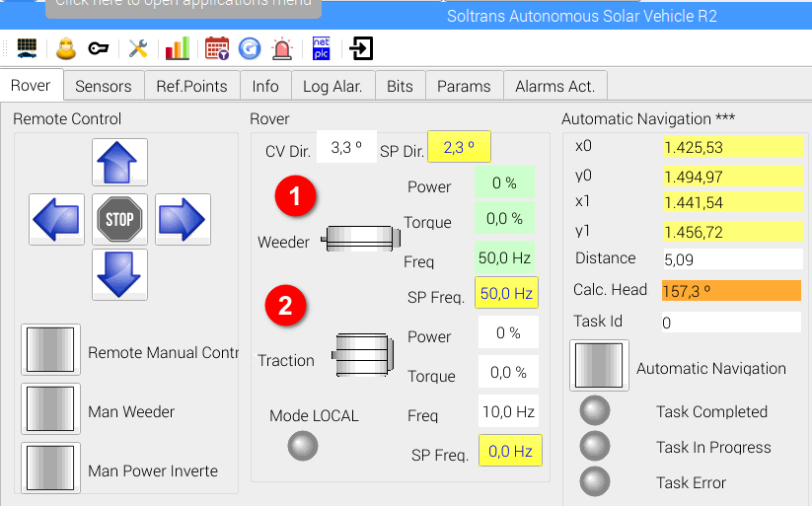Image resolution: width=812 pixels, height=506 pixels.
Task: Open the Bits tab
Action: tap(400, 86)
